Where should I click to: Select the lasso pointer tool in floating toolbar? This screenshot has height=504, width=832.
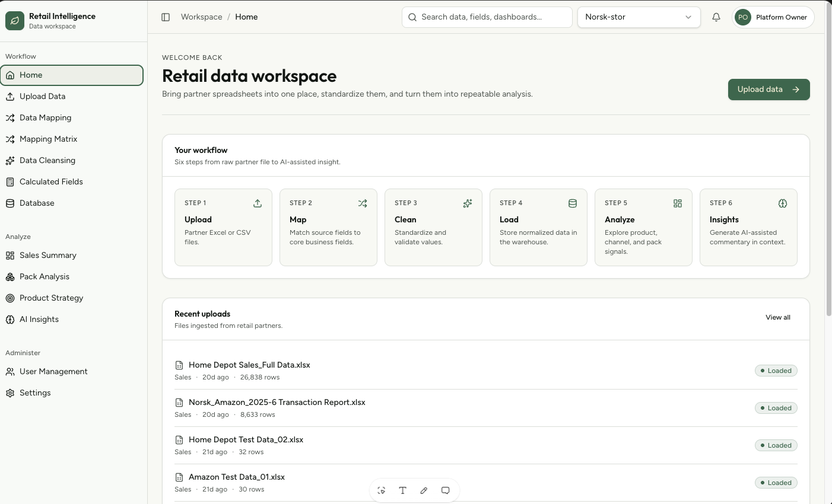coord(382,490)
